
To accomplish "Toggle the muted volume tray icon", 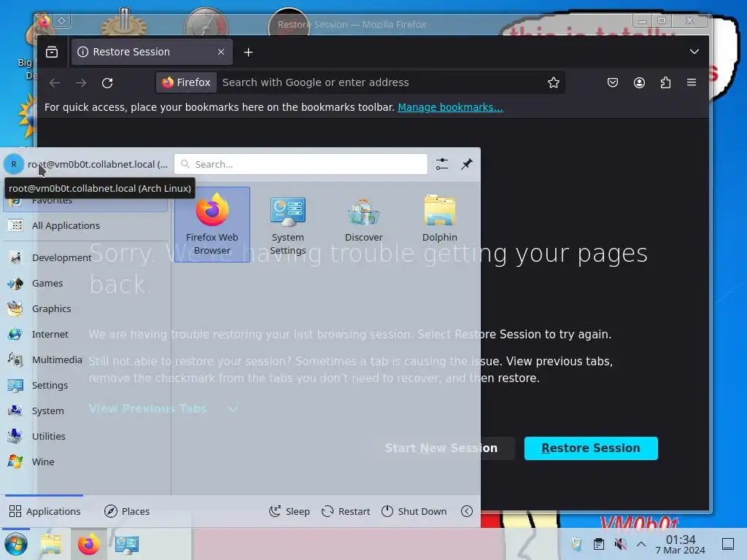I will [x=620, y=544].
